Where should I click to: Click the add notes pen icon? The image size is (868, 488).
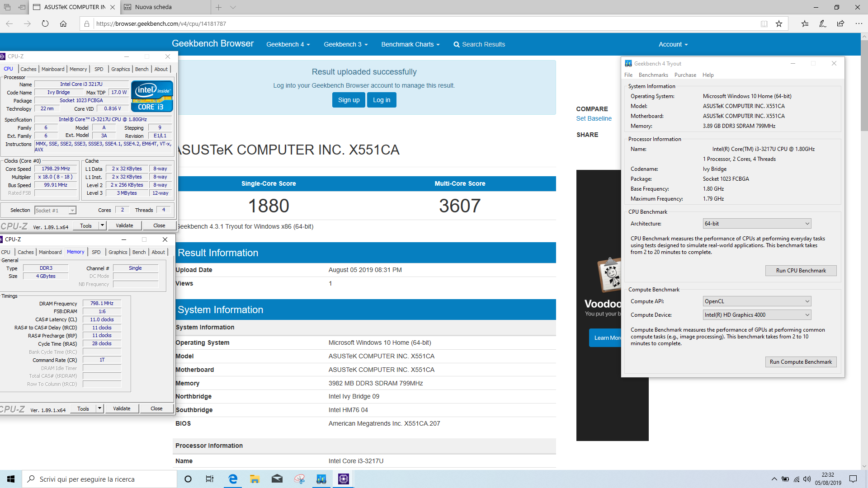coord(823,23)
